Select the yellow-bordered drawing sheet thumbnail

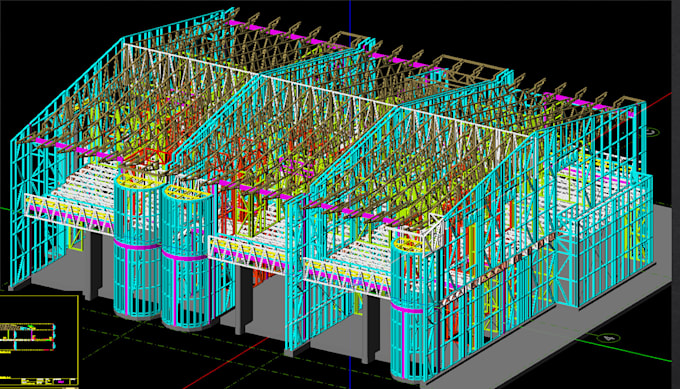[x=39, y=341]
